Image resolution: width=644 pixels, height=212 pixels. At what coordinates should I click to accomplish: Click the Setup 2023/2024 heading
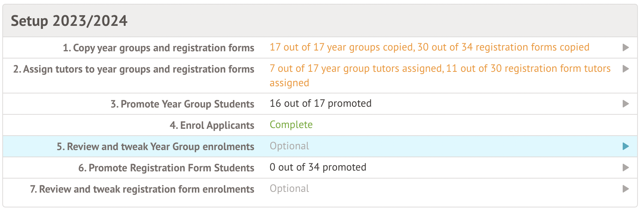(x=69, y=21)
